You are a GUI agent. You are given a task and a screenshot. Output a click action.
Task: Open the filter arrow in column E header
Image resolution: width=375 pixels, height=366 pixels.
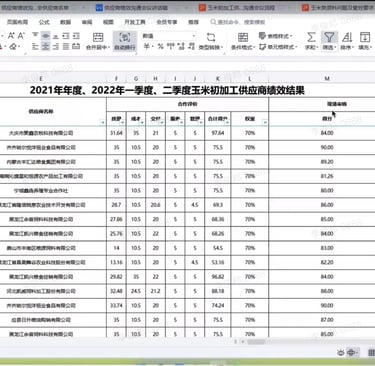point(103,122)
